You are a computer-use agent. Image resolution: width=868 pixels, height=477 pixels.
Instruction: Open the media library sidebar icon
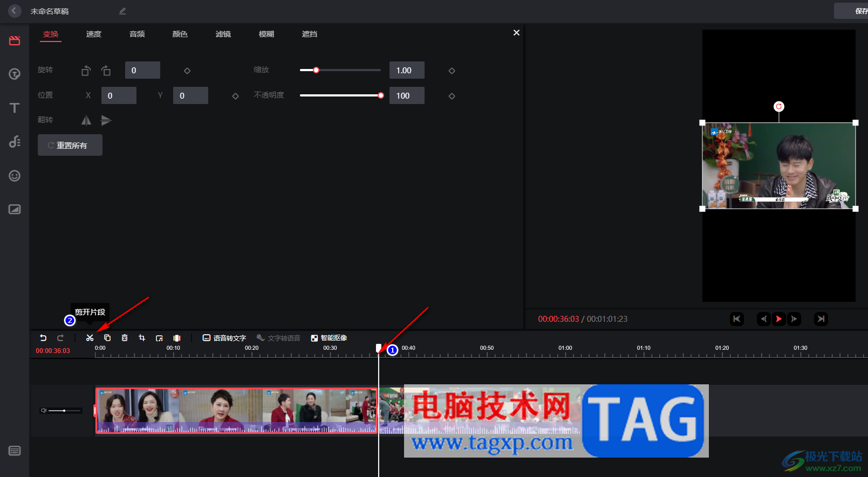click(x=15, y=41)
